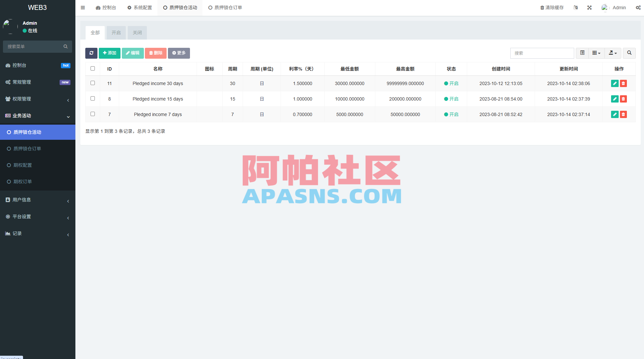This screenshot has height=359, width=644.
Task: Open the 更多 more options button
Action: point(179,53)
